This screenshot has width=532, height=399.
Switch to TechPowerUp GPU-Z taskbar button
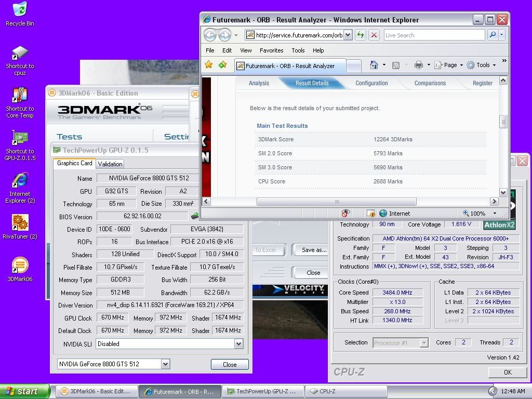263,391
